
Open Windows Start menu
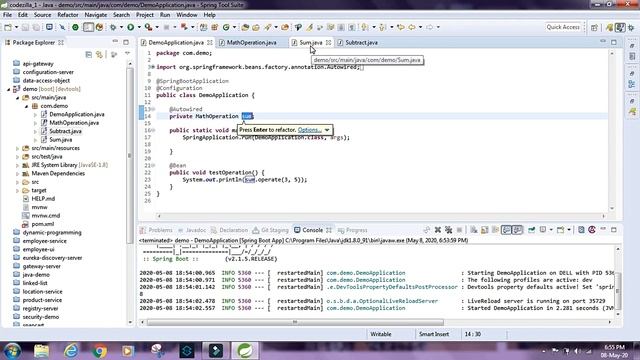coord(12,351)
